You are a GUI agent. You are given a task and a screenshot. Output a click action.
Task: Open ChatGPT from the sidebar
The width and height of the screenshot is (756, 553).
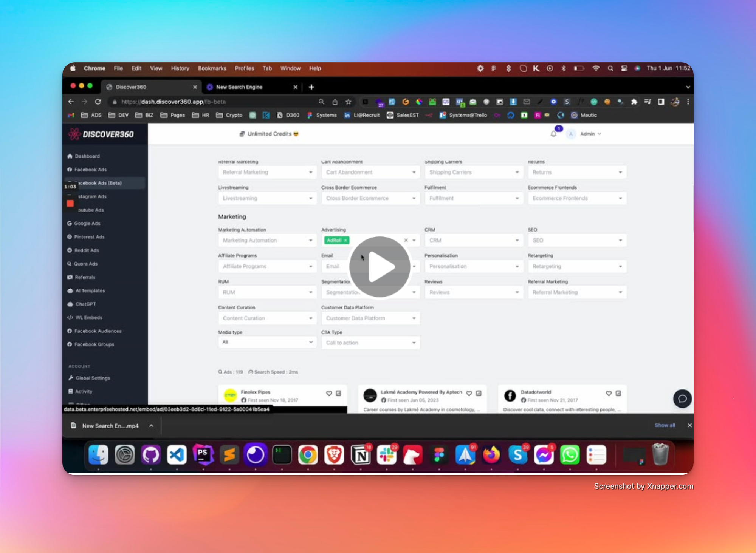pos(85,304)
